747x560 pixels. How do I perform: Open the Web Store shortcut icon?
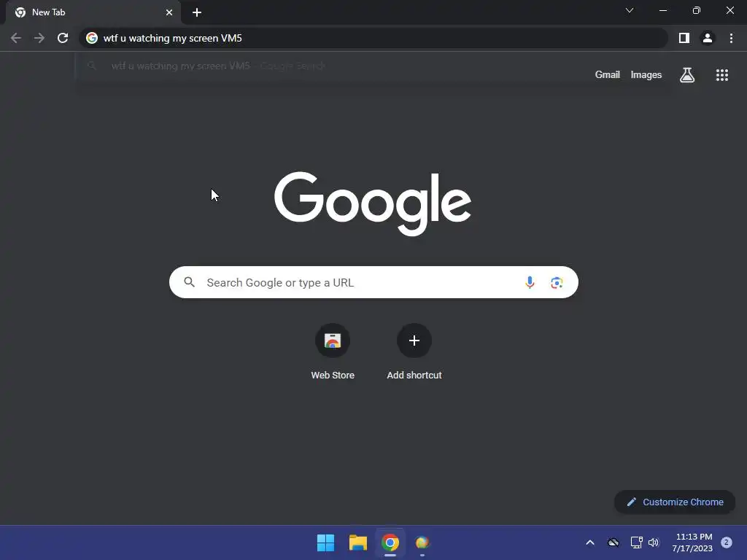click(333, 341)
